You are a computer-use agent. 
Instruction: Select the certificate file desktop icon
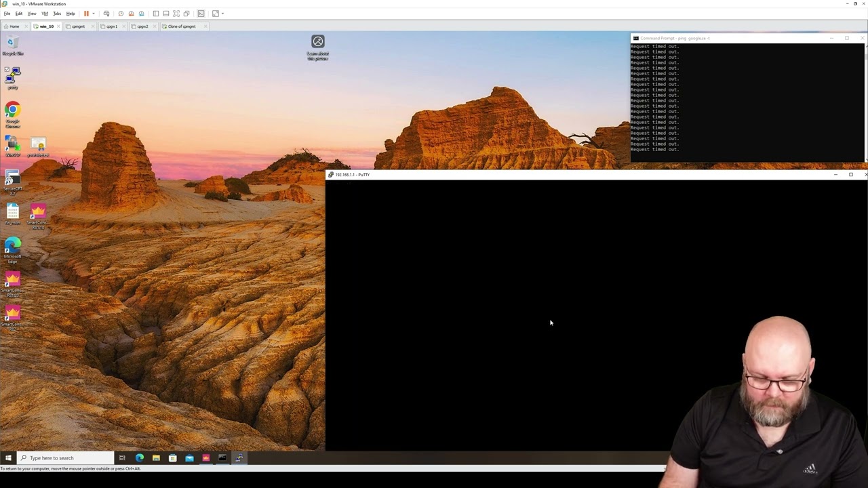point(38,146)
